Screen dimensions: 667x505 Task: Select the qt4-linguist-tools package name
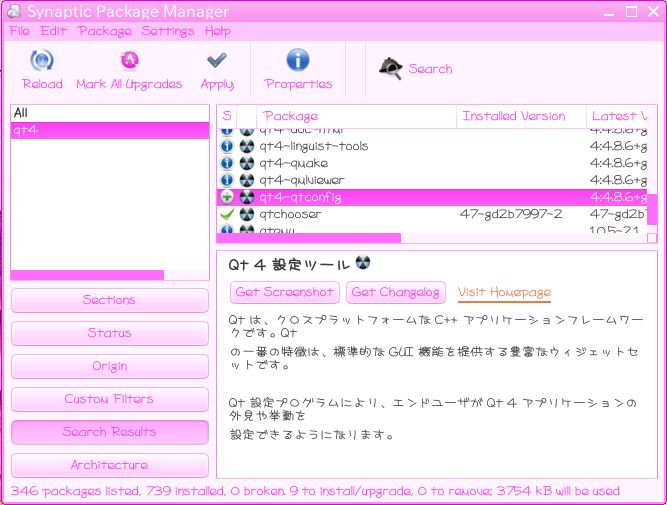click(314, 146)
